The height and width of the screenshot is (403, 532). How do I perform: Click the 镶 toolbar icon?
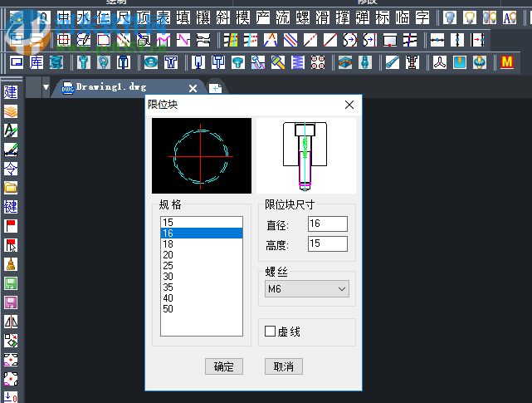tap(203, 17)
